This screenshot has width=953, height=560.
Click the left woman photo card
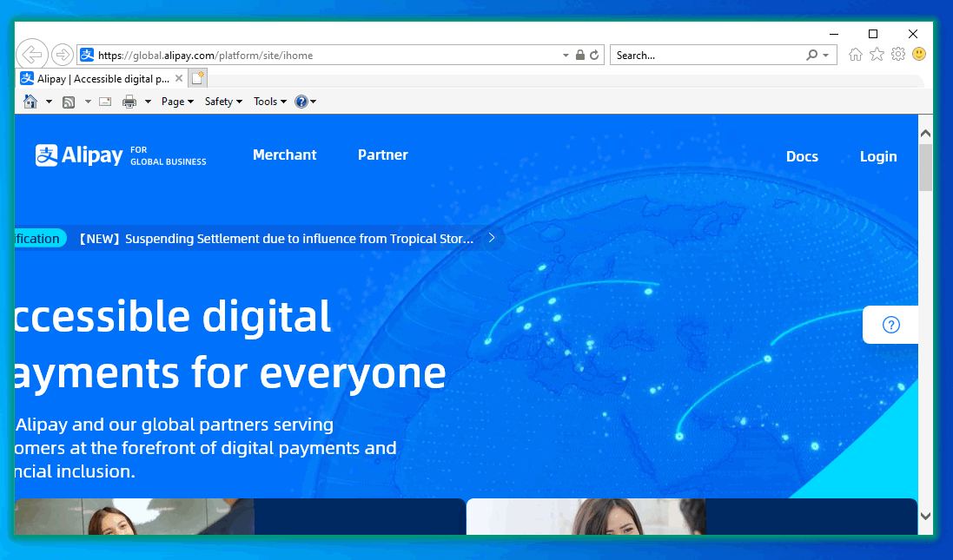(135, 517)
